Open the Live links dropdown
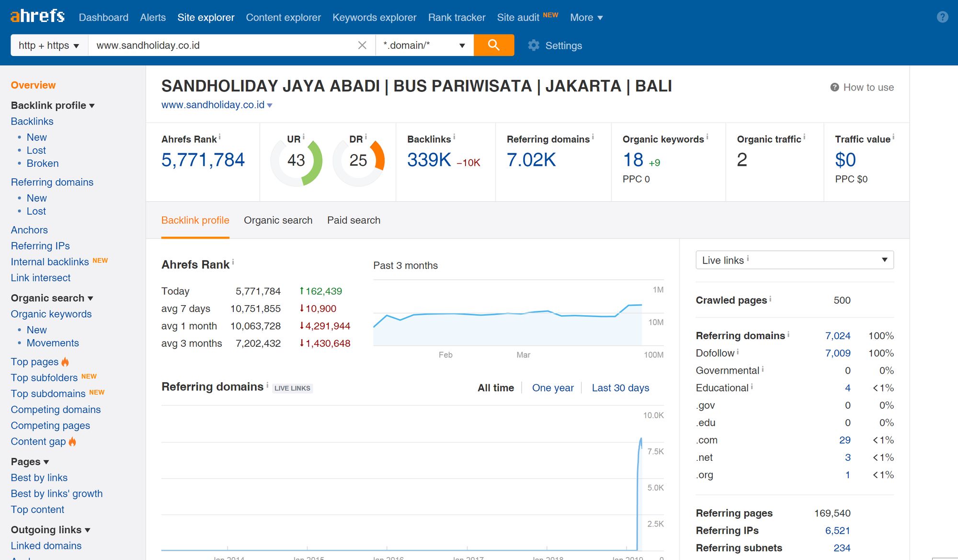 click(795, 260)
